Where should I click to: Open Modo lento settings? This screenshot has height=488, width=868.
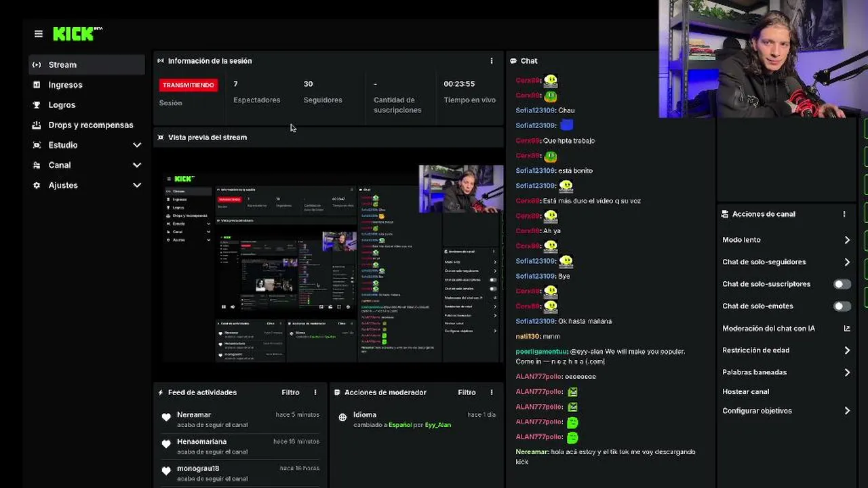[x=786, y=240]
